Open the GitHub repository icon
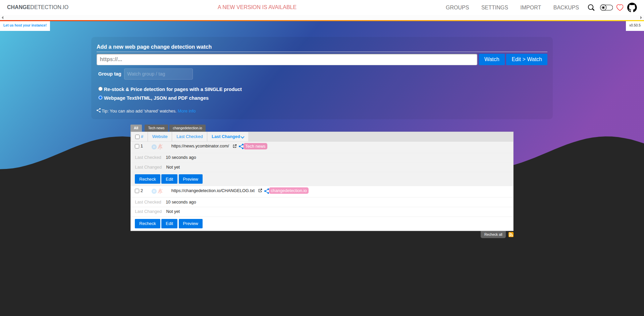The width and height of the screenshot is (644, 316). (632, 7)
